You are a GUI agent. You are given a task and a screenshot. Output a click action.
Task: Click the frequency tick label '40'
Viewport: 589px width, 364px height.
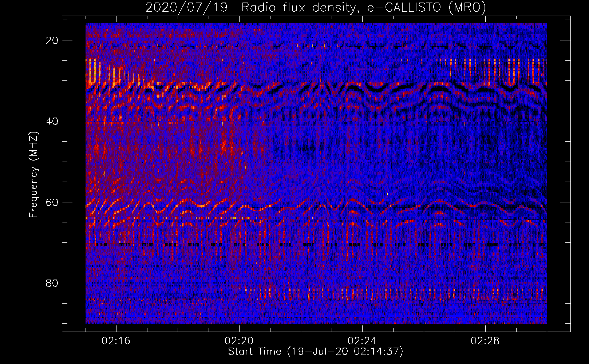(52, 121)
